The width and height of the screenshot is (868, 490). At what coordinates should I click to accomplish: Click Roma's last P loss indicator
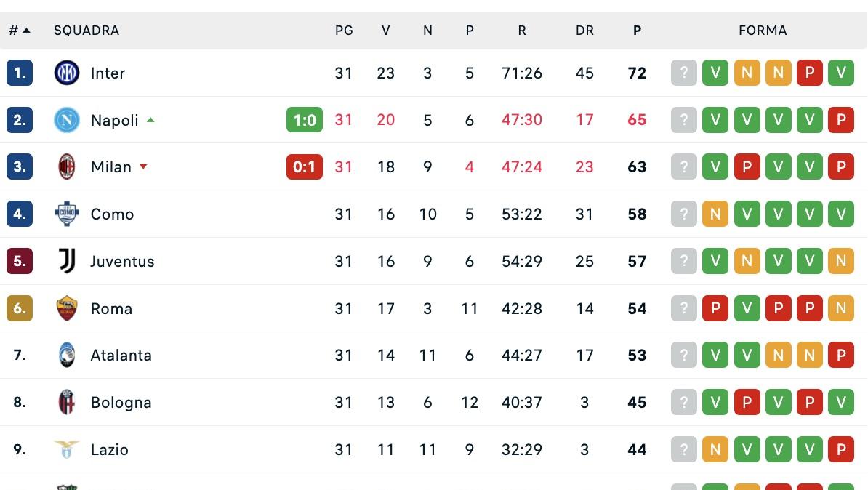tap(809, 308)
